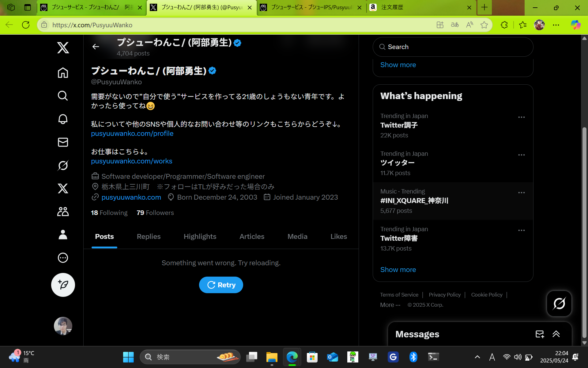Click the browser address bar URL
The width and height of the screenshot is (588, 368).
coord(92,25)
